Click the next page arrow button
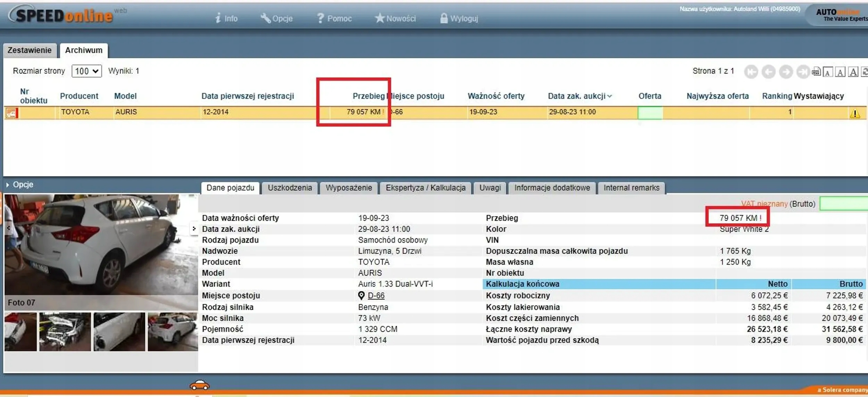Image resolution: width=868 pixels, height=397 pixels. [x=786, y=72]
